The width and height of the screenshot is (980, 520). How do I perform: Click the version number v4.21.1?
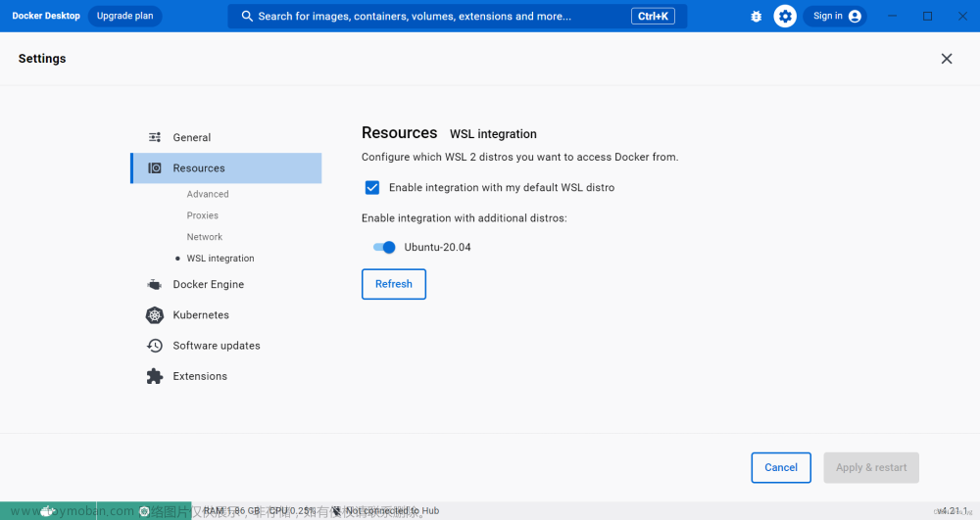953,511
